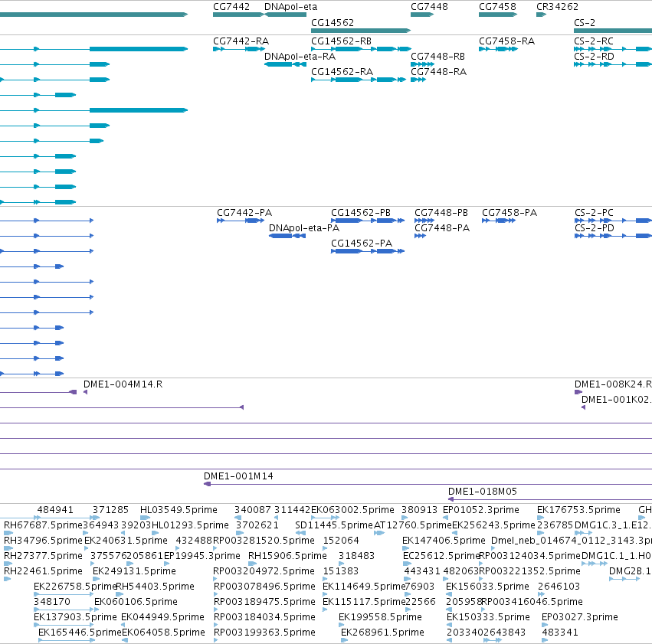
Task: Click the HL01293.5prime EST label
Action: (x=190, y=525)
